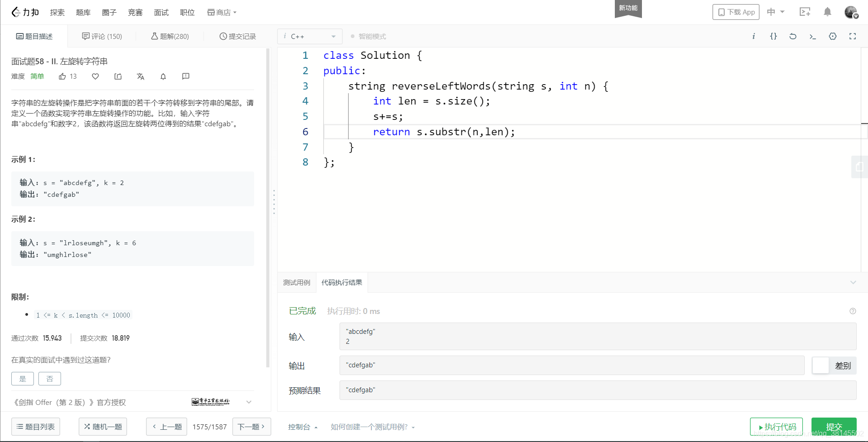Open the playground terminal icon in header
This screenshot has width=868, height=442.
tap(805, 12)
